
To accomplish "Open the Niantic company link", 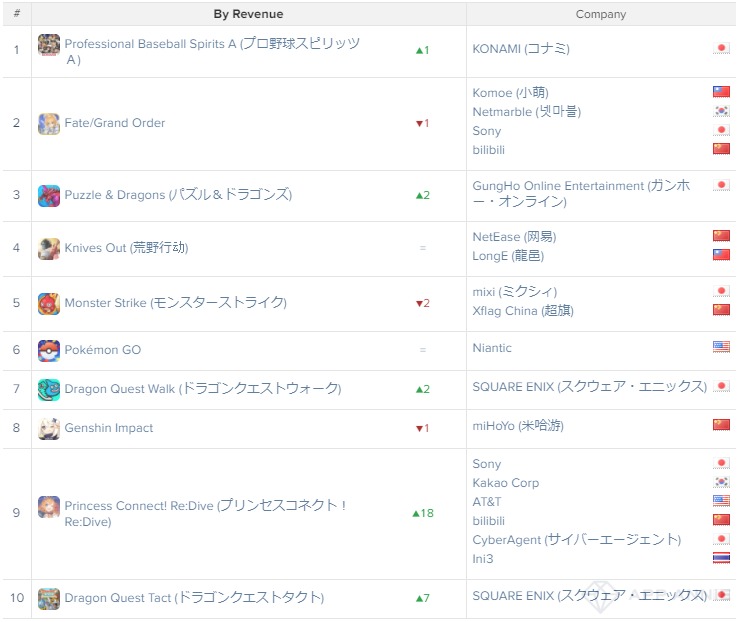I will (492, 348).
